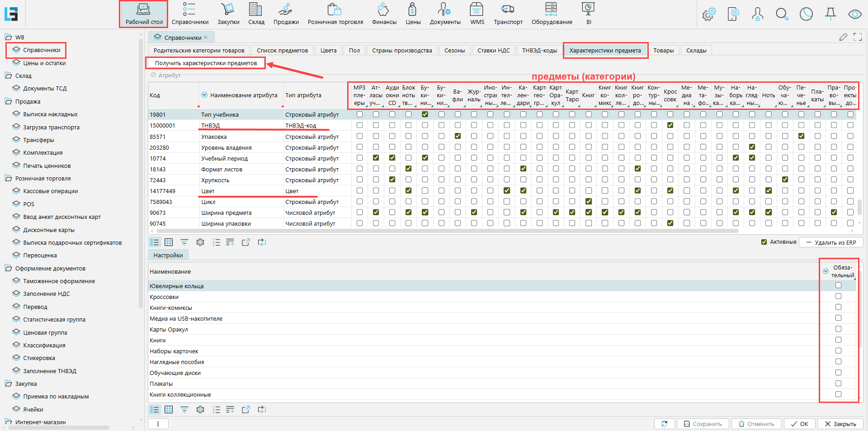Click the Удалить из ERP button

point(831,242)
